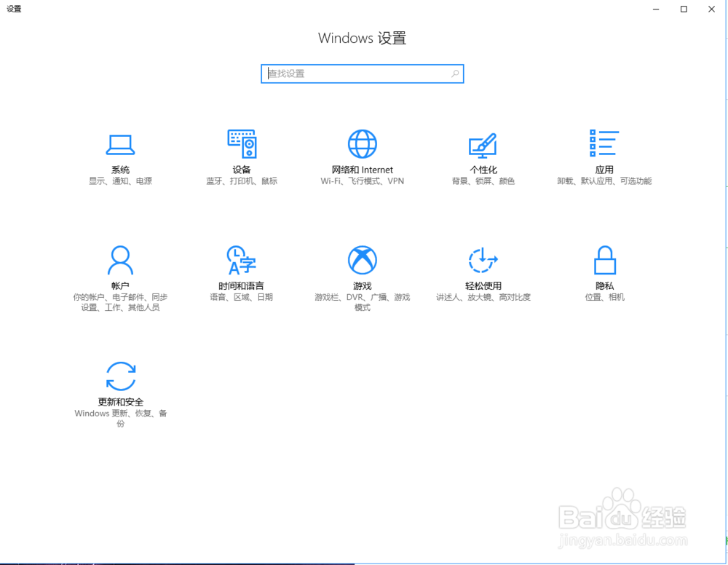This screenshot has width=728, height=565.
Task: Open the 帐户 person icon
Action: [120, 260]
